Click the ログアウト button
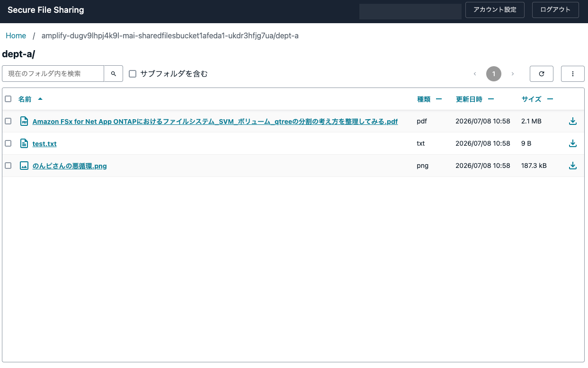588x368 pixels. click(x=555, y=9)
